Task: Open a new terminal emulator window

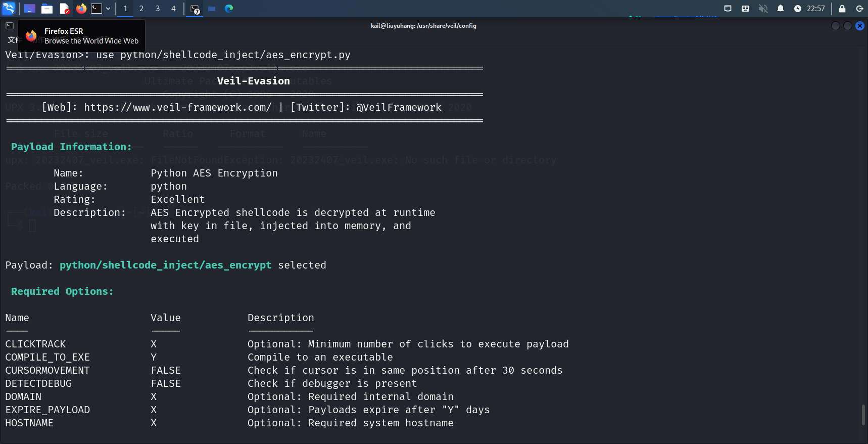Action: 97,9
